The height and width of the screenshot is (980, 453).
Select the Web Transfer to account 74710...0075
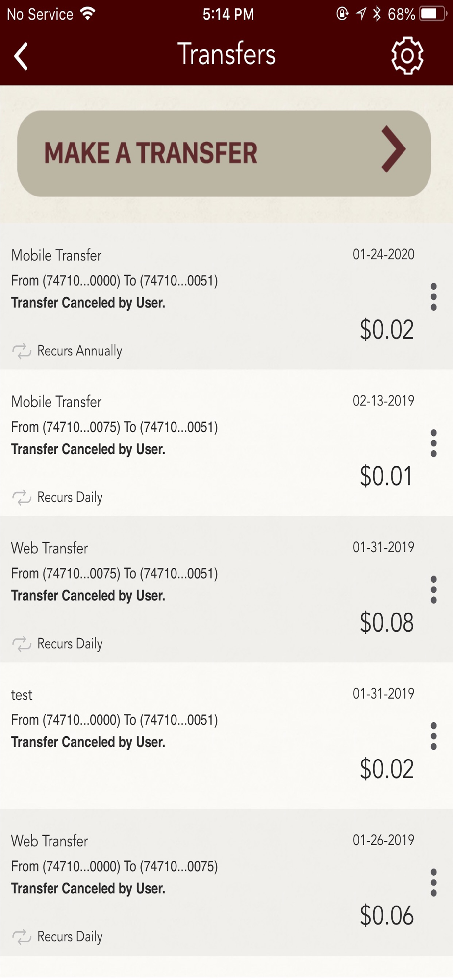226,882
